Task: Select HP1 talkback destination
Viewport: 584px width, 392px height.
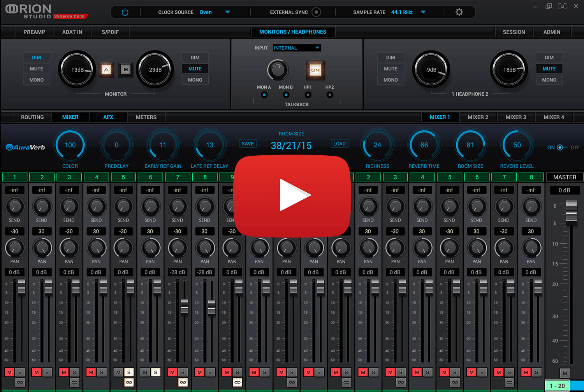Action: [308, 95]
